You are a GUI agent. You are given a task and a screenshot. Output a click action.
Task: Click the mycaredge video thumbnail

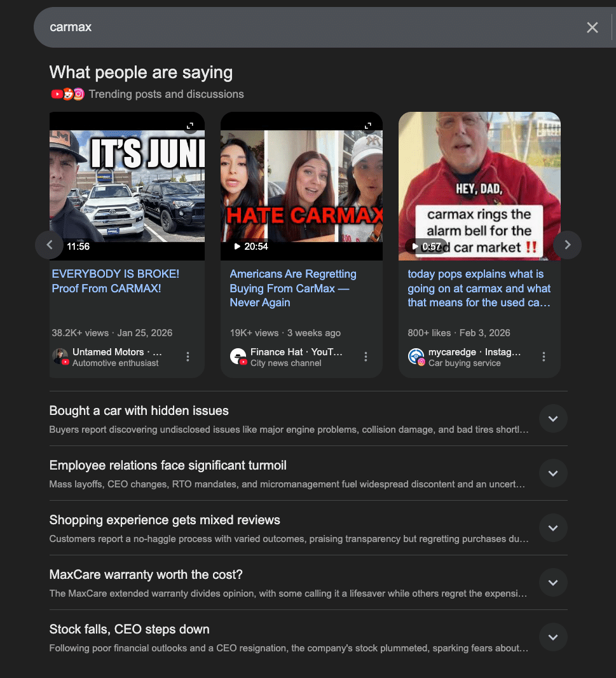coord(479,186)
